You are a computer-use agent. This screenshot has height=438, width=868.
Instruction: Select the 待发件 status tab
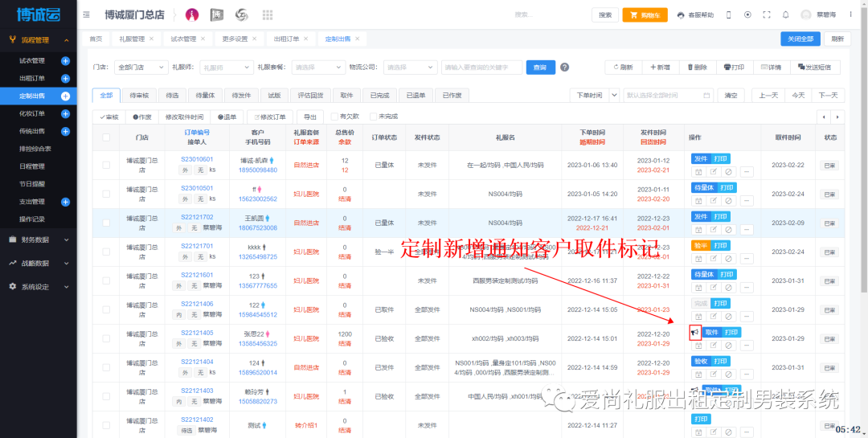(x=242, y=96)
